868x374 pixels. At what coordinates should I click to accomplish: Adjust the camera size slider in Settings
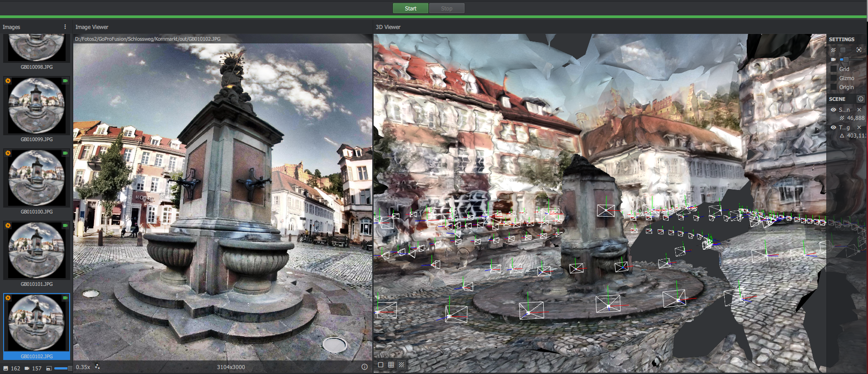[x=851, y=59]
